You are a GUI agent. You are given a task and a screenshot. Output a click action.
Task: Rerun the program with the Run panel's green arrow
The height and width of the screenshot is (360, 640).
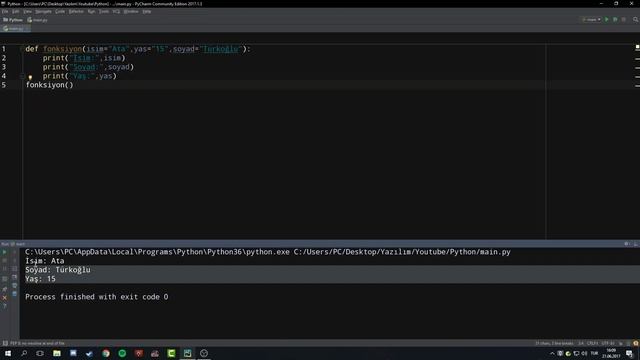pyautogui.click(x=4, y=252)
